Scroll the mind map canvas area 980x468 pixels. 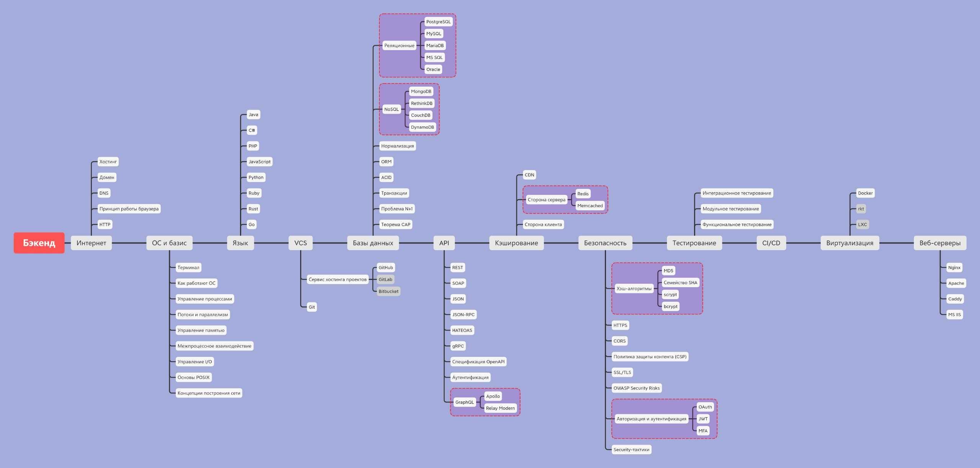(490, 234)
